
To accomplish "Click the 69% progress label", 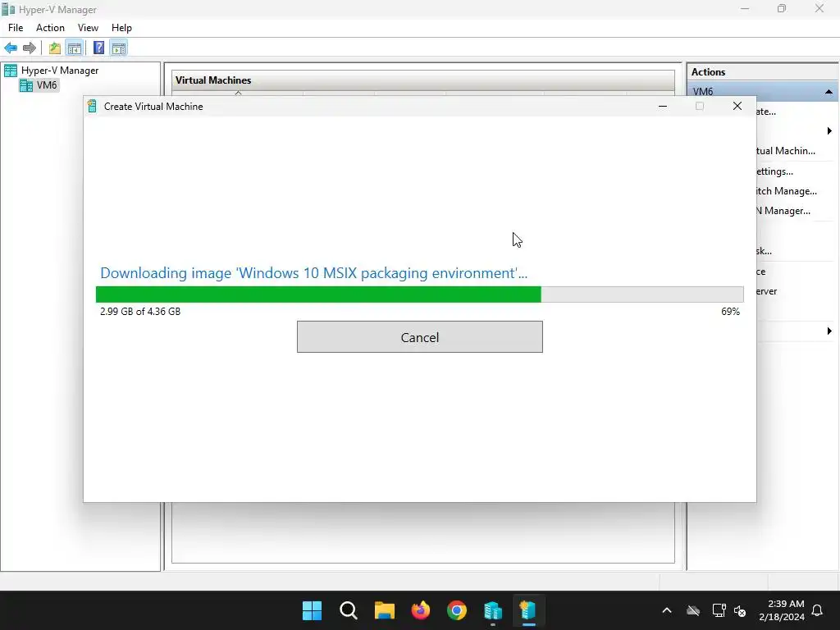I will (x=730, y=311).
